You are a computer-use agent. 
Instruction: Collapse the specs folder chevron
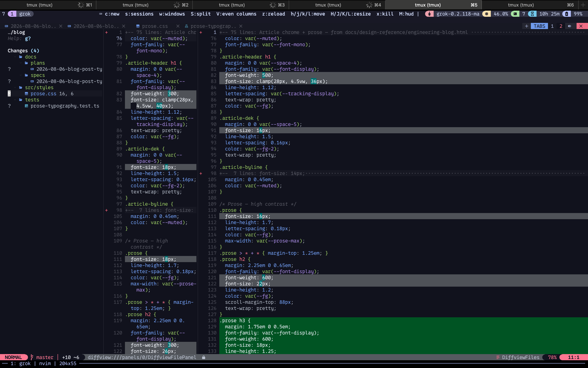[x=21, y=75]
